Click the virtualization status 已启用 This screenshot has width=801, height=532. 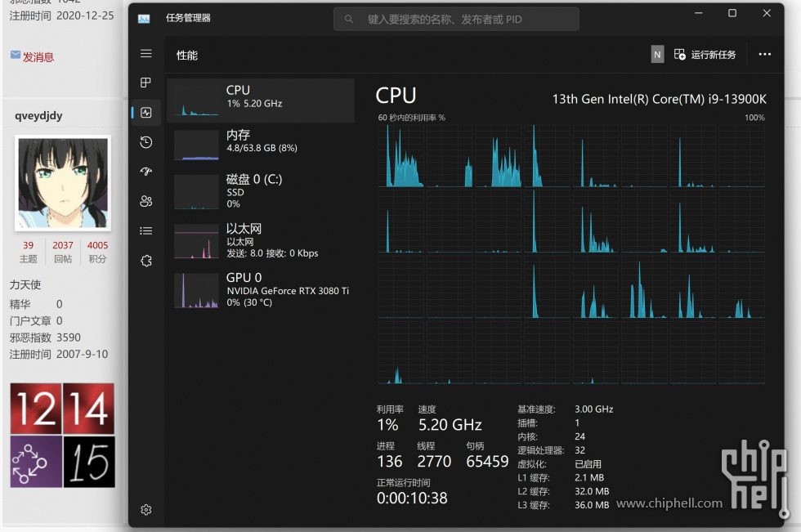click(x=588, y=464)
